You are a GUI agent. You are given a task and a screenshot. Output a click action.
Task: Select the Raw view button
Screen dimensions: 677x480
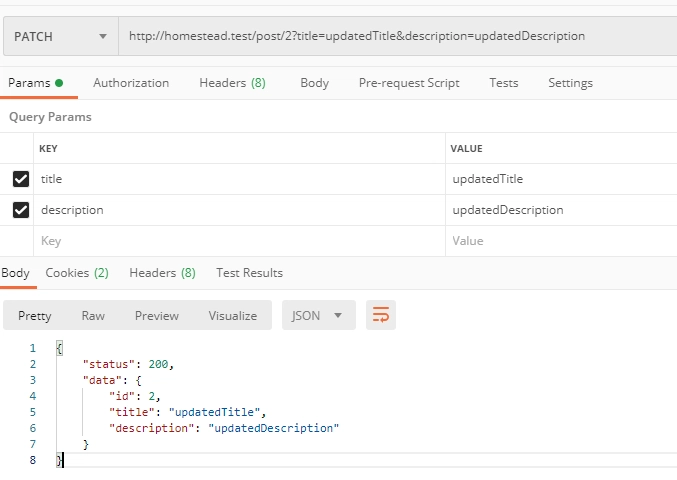point(93,315)
